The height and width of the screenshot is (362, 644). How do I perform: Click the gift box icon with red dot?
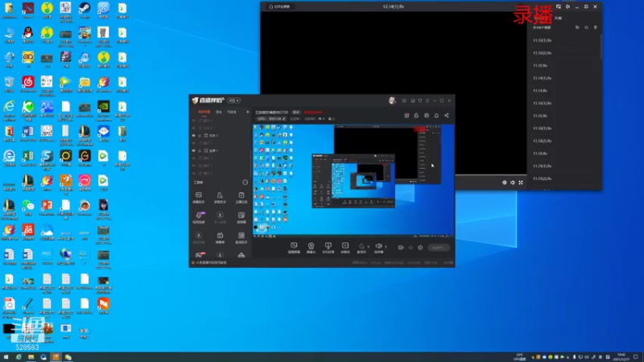407,115
